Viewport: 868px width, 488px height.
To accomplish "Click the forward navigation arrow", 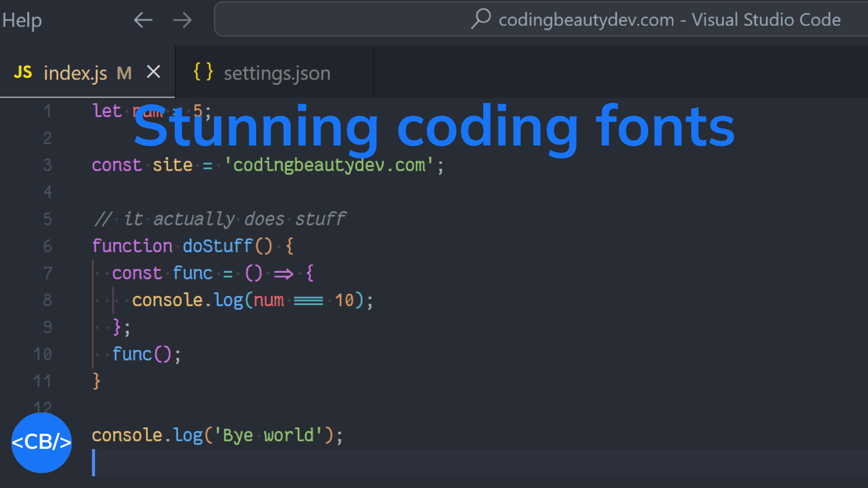I will tap(182, 20).
